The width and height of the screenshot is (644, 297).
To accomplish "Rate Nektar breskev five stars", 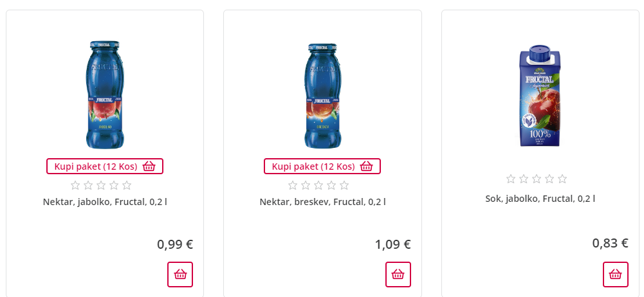I will pos(344,185).
